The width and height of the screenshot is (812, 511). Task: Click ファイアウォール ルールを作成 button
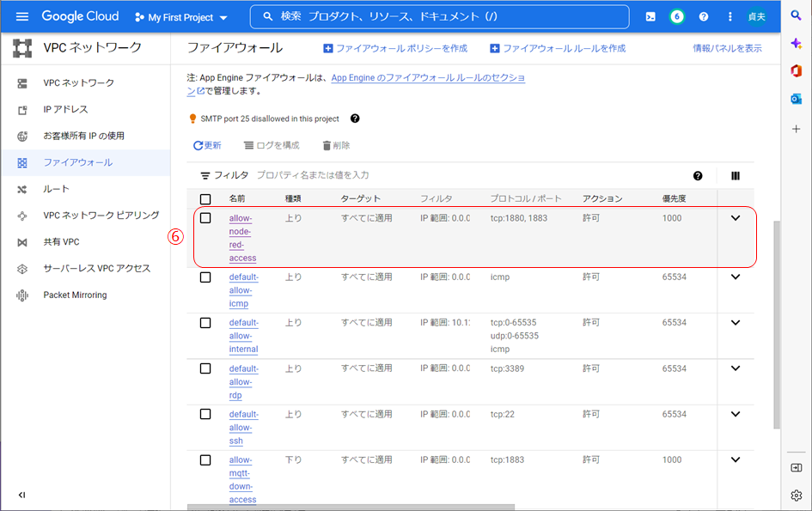click(558, 48)
